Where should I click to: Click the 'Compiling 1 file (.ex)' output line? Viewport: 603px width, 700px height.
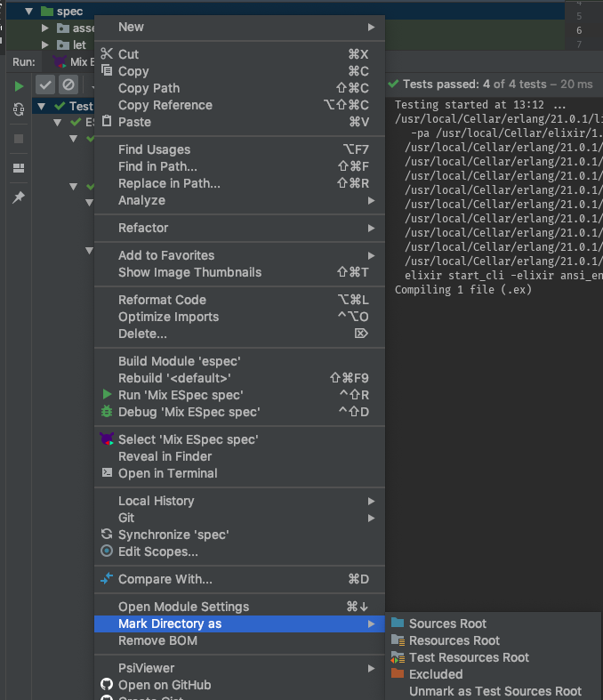(463, 290)
